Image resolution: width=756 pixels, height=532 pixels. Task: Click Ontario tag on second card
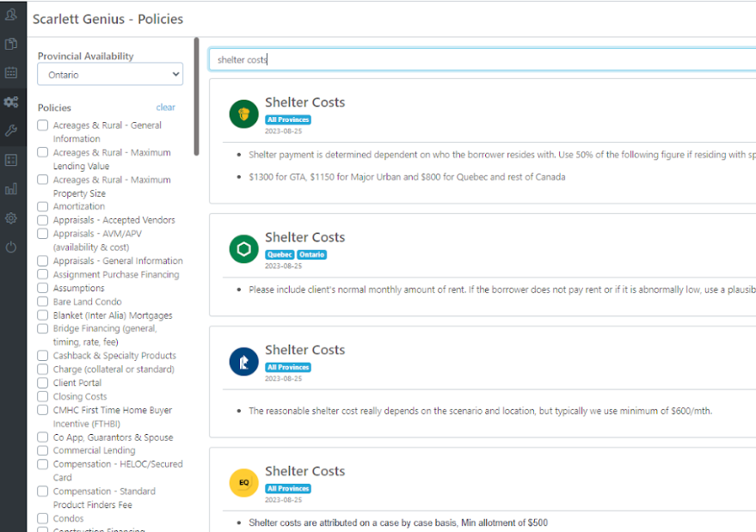(311, 254)
